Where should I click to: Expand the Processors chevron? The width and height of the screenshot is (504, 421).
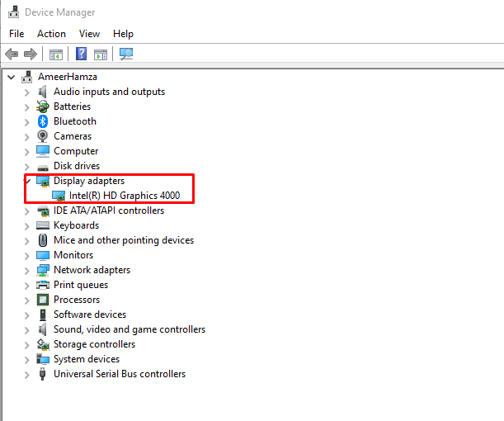[x=27, y=300]
